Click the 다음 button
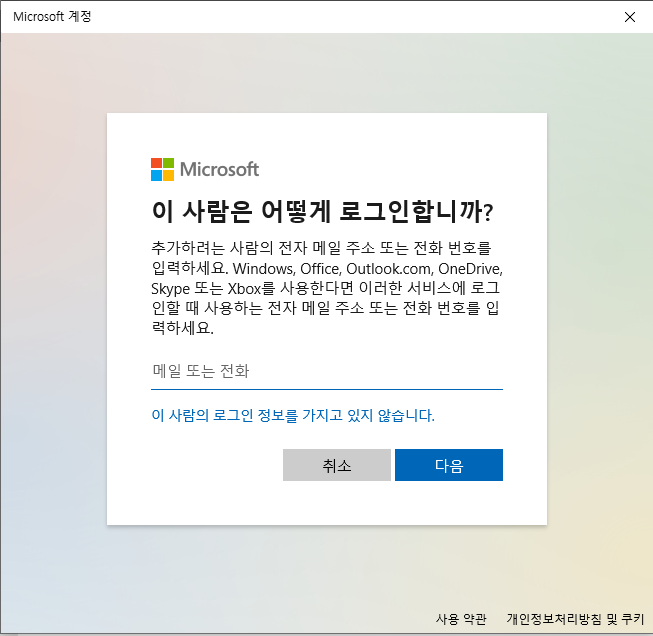This screenshot has width=653, height=636. pyautogui.click(x=449, y=465)
